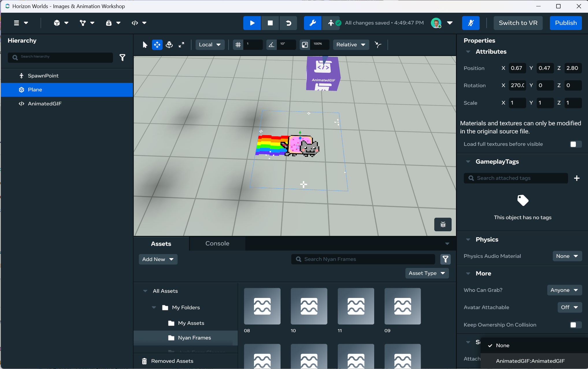Edit Rotation X value field
The height and width of the screenshot is (369, 588).
tap(517, 85)
